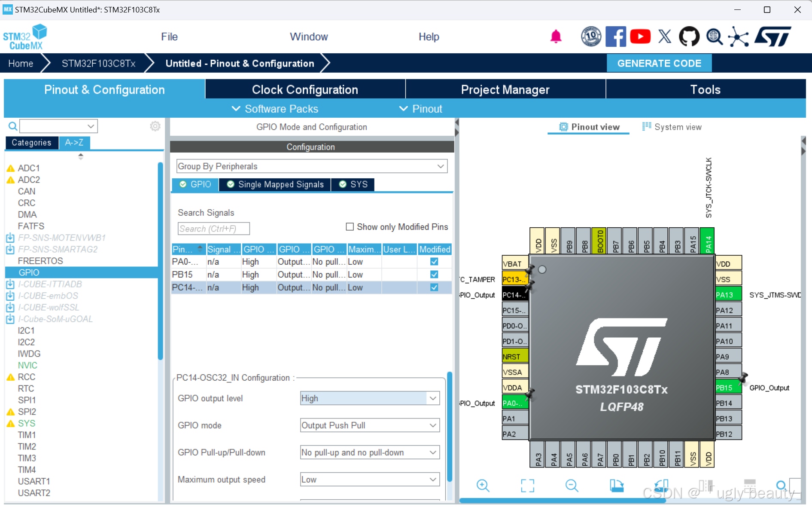Click the yellow PC13 pin on the chip
Image resolution: width=812 pixels, height=507 pixels.
pyautogui.click(x=514, y=279)
